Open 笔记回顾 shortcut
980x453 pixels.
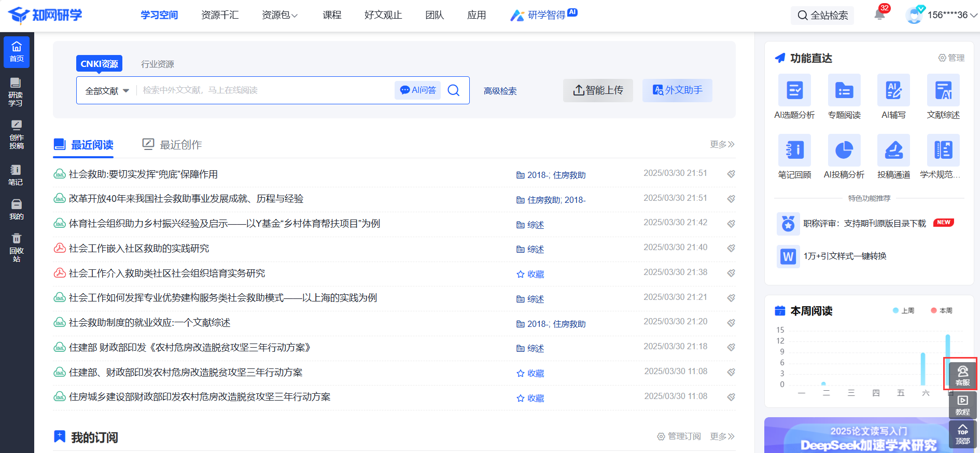[x=794, y=157]
